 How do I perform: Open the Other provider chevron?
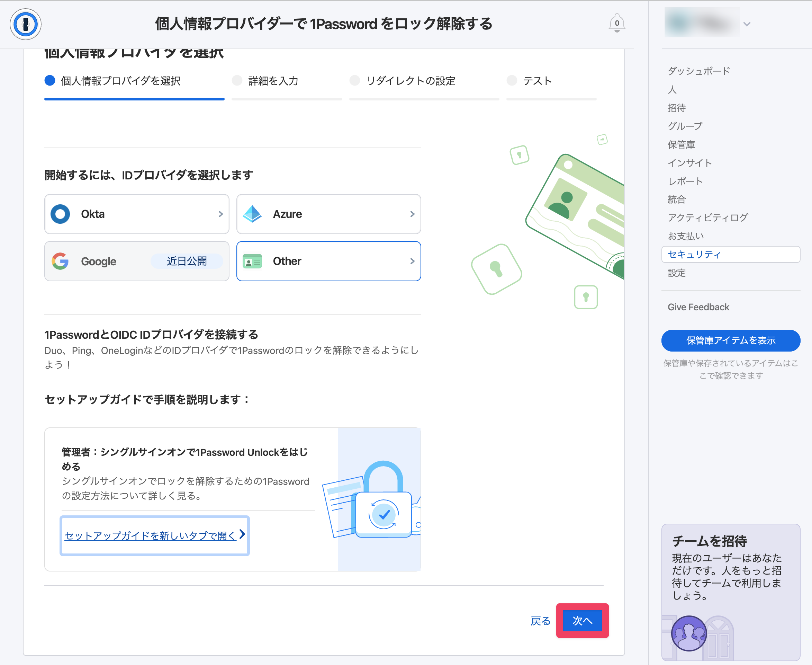coord(412,261)
